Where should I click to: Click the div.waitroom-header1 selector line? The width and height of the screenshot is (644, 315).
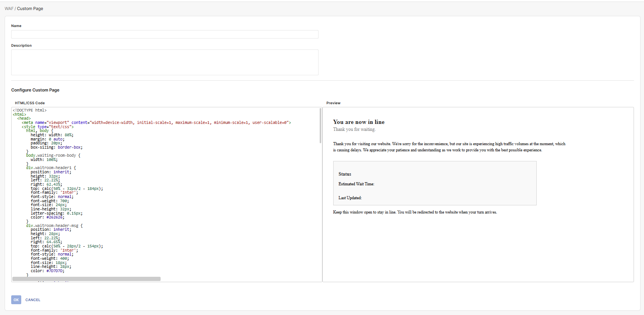51,168
